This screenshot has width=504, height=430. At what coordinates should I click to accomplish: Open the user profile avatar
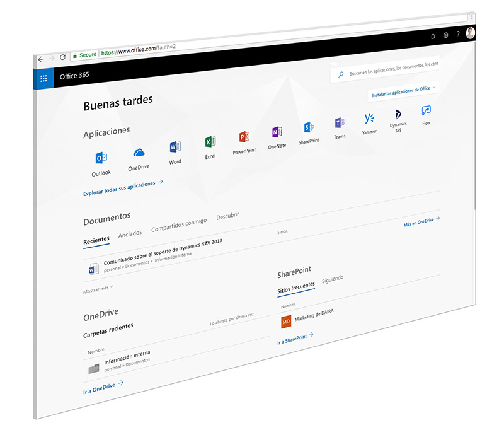(x=470, y=33)
